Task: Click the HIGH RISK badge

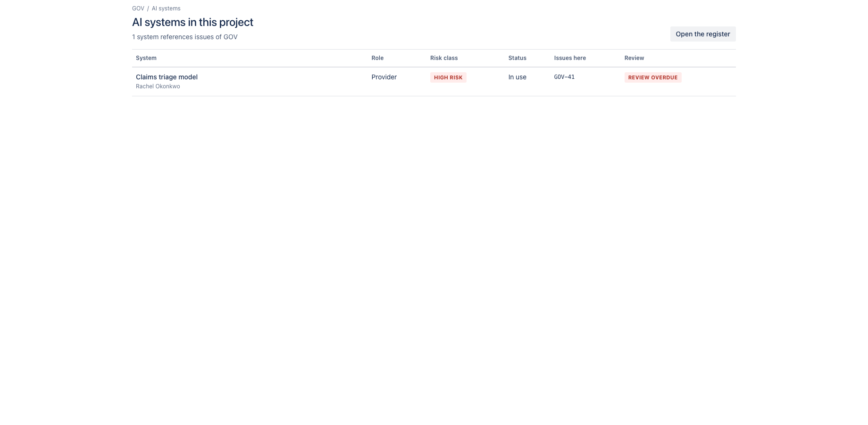Action: tap(448, 77)
